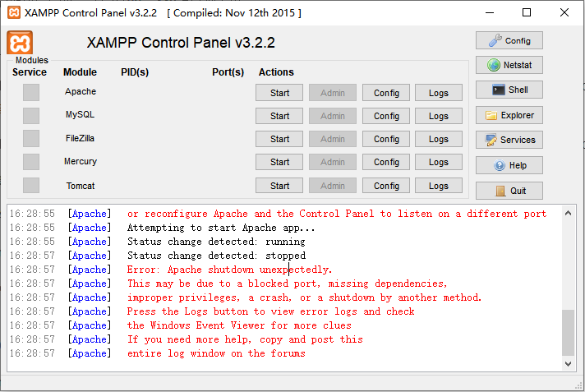Toggle the Mercury service checkbox

coord(31,162)
